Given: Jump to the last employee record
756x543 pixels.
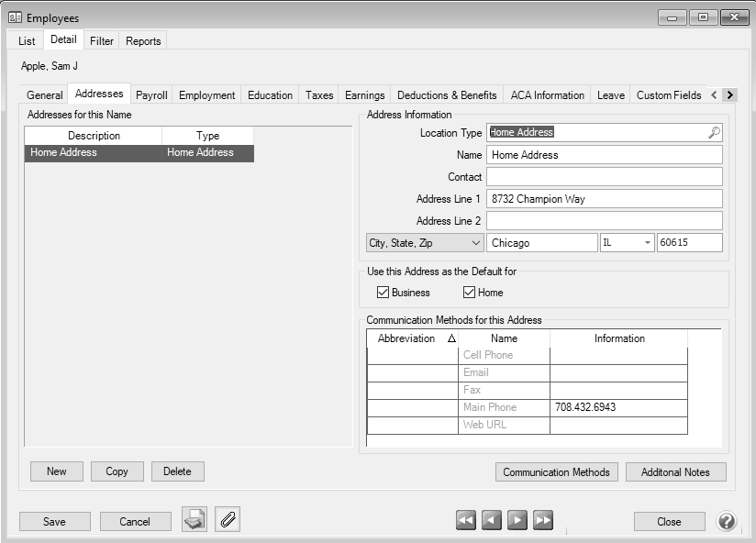Looking at the screenshot, I should click(x=543, y=520).
